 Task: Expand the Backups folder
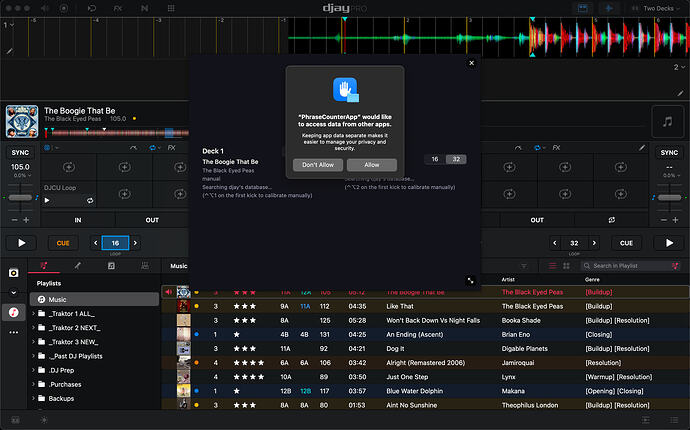coord(33,398)
